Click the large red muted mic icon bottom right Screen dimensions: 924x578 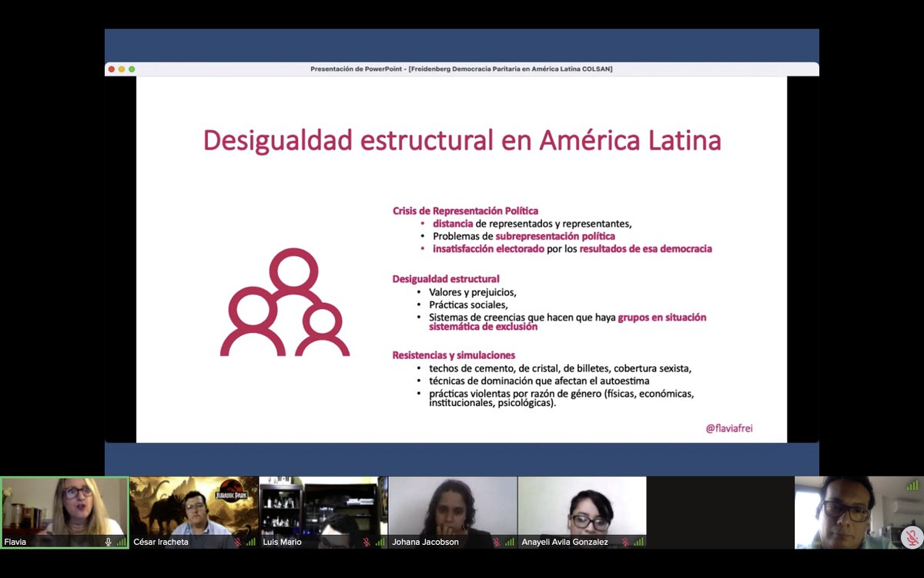click(912, 536)
